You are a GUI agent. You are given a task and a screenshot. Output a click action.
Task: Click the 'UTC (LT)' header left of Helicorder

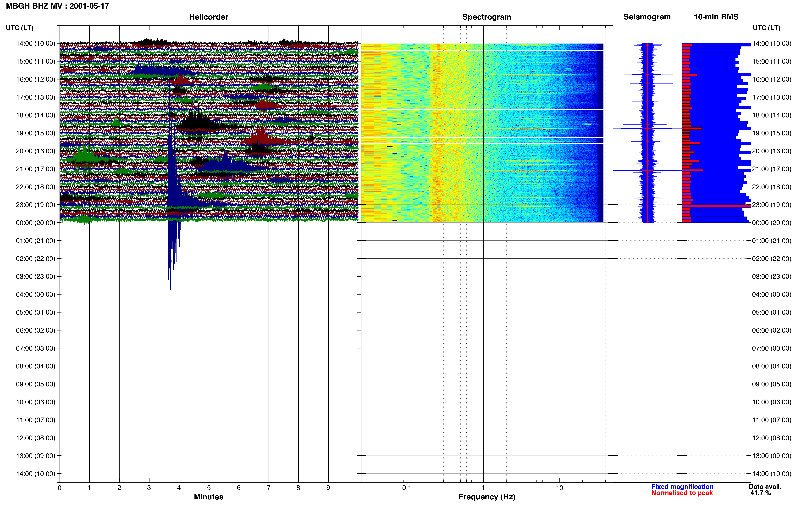click(19, 28)
